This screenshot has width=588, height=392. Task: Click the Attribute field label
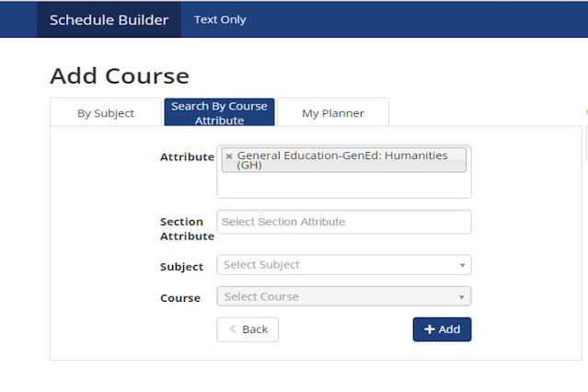[x=187, y=156]
